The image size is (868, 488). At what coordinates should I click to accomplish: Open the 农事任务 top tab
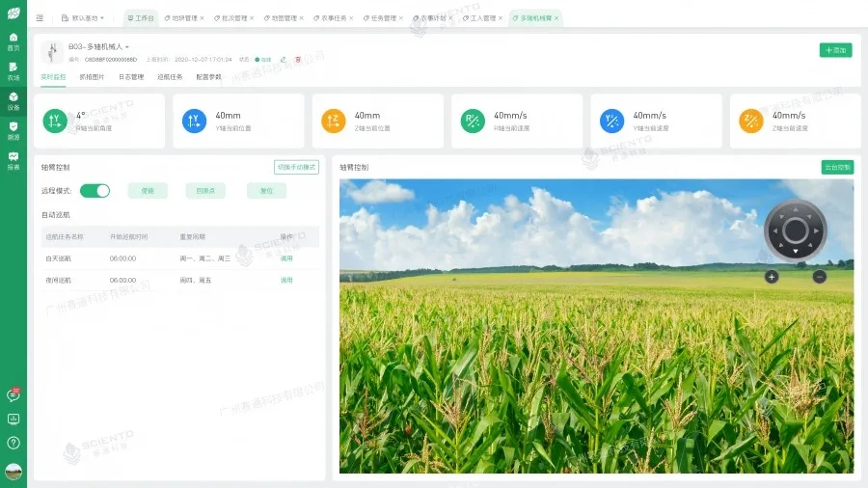(x=331, y=18)
